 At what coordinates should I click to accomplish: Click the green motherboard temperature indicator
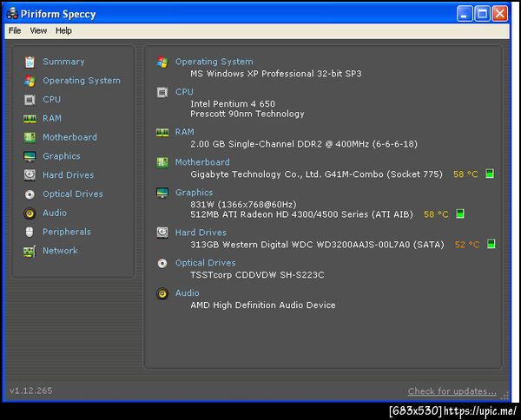(490, 174)
